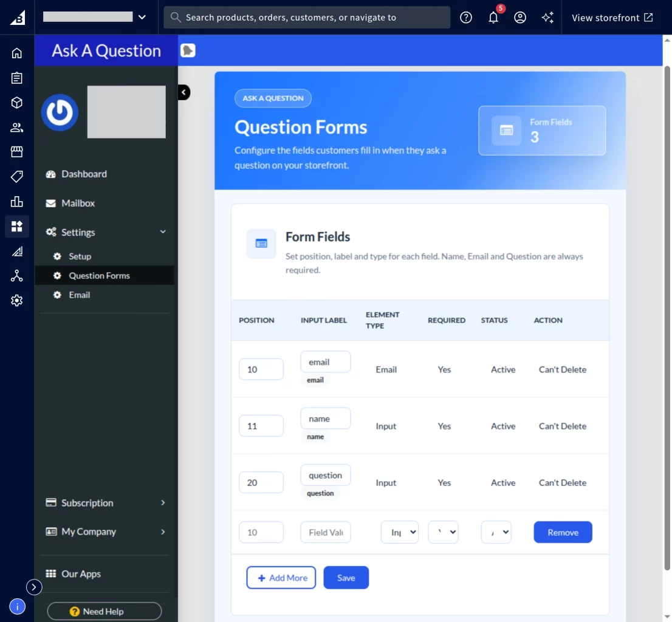672x622 pixels.
Task: Edit position field of email row
Action: coord(261,369)
